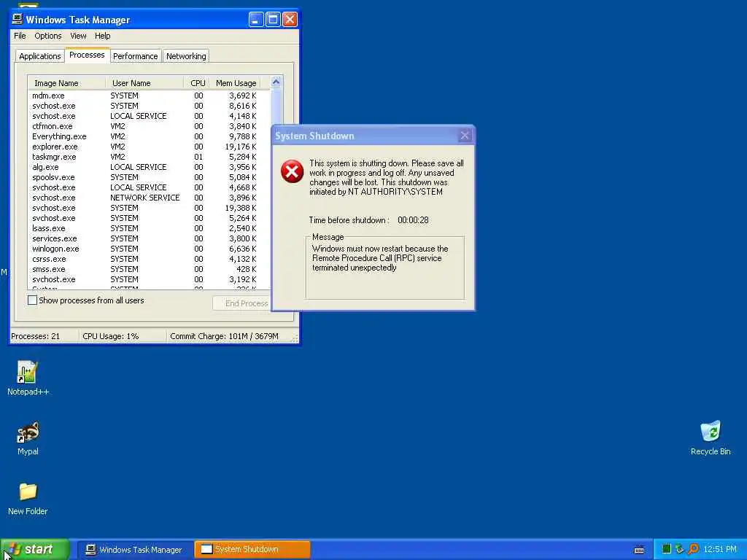Select the csrss.exe process

[149, 259]
